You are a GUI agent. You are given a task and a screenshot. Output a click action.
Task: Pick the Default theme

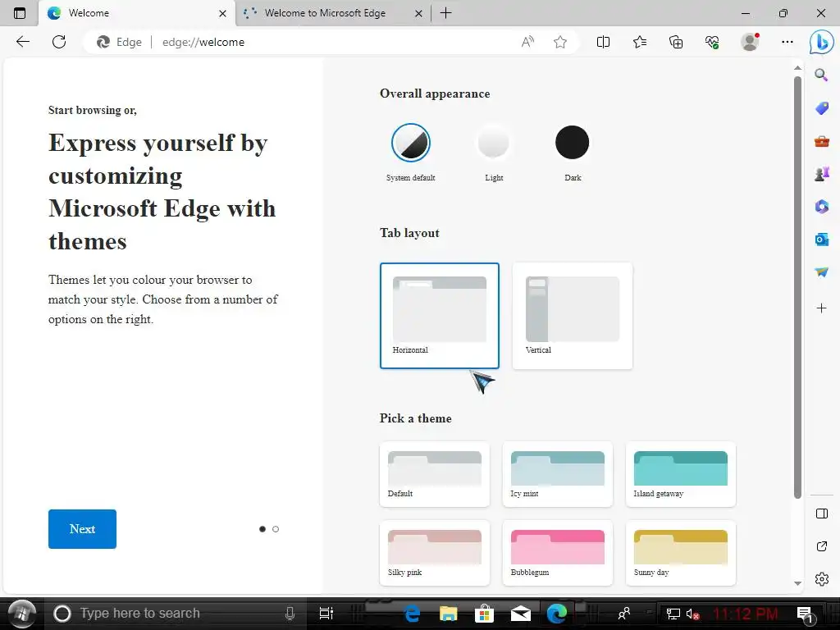coord(435,474)
